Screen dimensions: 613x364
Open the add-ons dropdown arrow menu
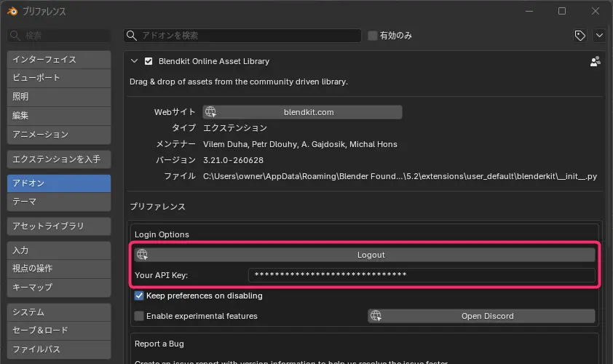tap(599, 36)
